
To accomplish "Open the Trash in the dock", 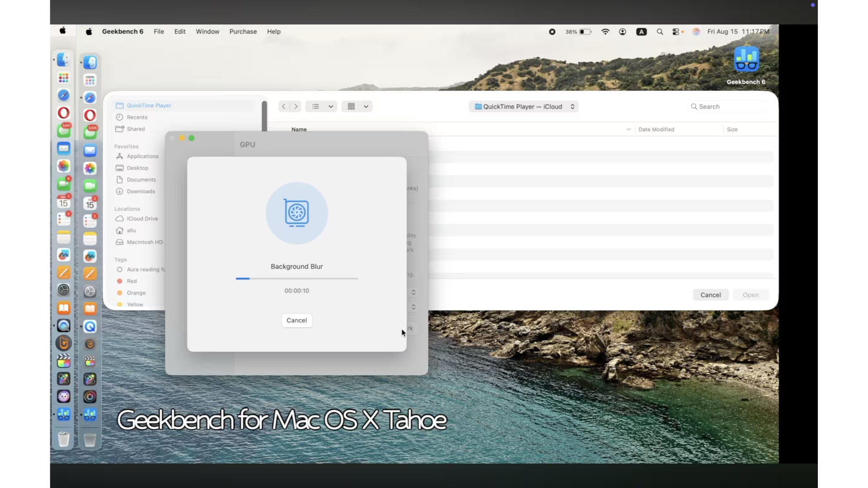I will point(90,440).
